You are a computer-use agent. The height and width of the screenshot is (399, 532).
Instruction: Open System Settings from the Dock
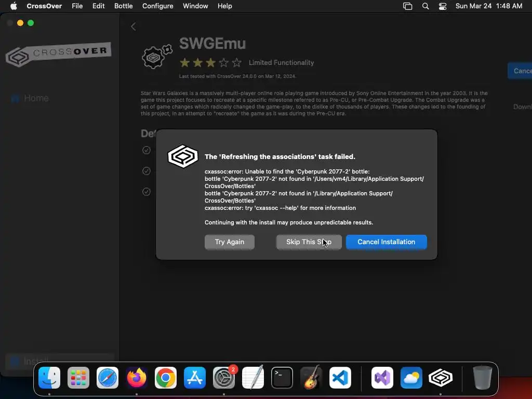coord(224,378)
